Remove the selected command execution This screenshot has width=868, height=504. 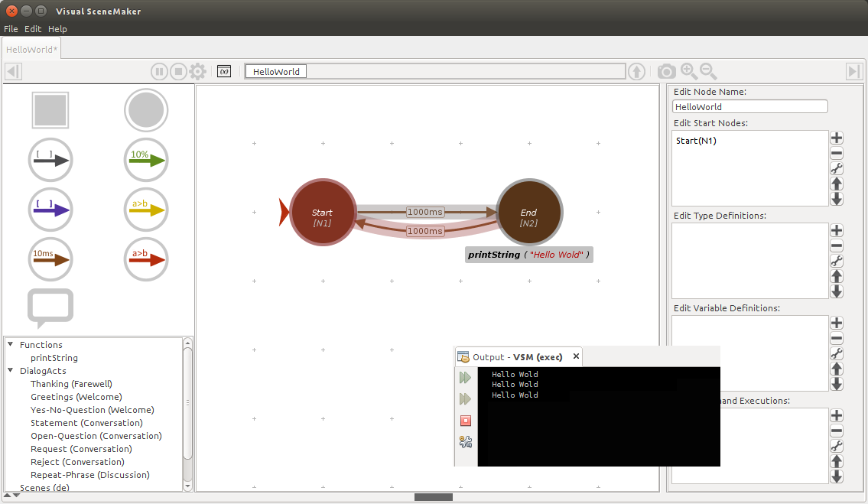[x=837, y=431]
